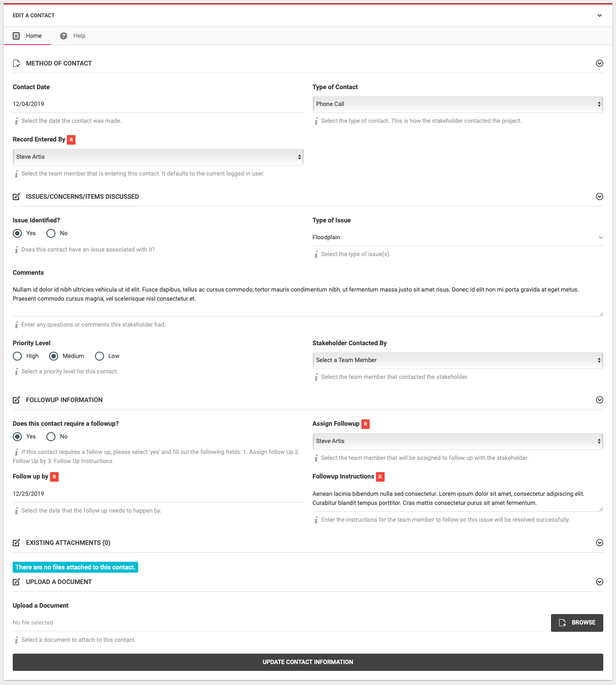Click the Edit a Contact panel collapse arrow
This screenshot has width=616, height=685.
tap(599, 15)
